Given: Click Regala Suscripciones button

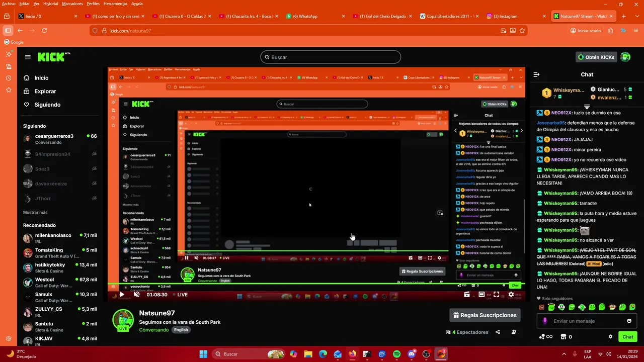Looking at the screenshot, I should coord(485,315).
